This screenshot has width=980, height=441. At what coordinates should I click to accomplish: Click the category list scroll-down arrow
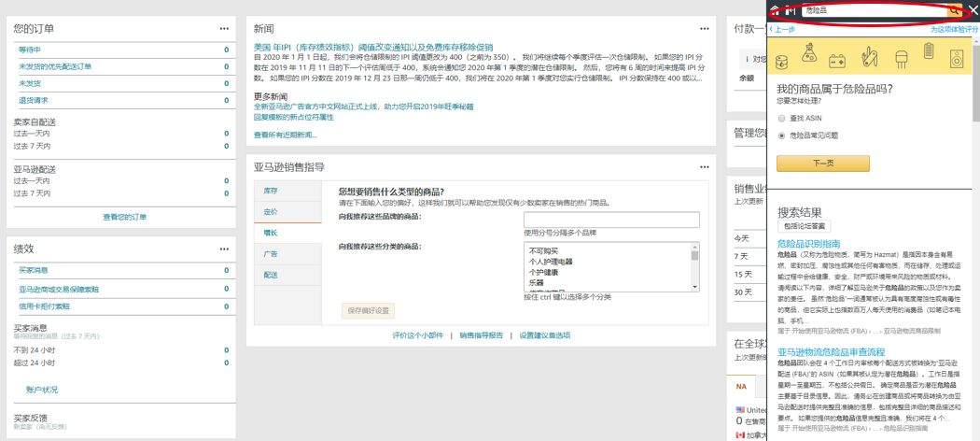(694, 284)
